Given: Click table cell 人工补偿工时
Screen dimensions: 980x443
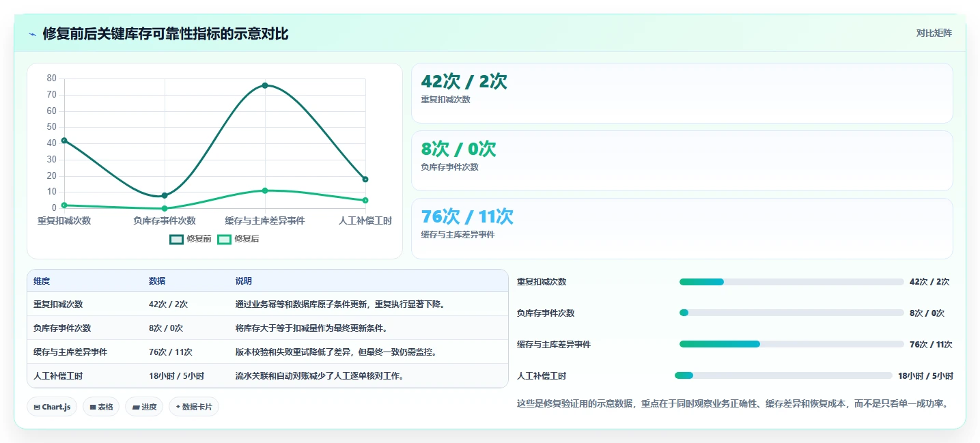Looking at the screenshot, I should tap(58, 376).
